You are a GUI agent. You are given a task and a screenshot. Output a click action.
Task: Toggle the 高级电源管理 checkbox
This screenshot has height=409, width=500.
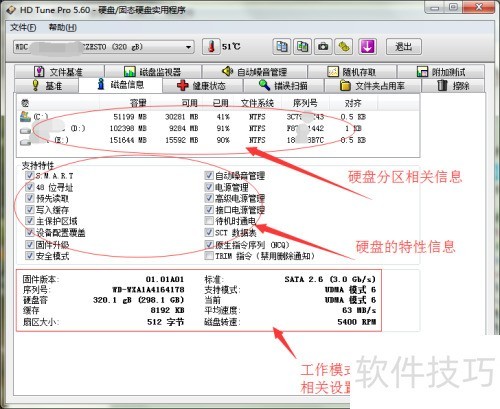209,198
